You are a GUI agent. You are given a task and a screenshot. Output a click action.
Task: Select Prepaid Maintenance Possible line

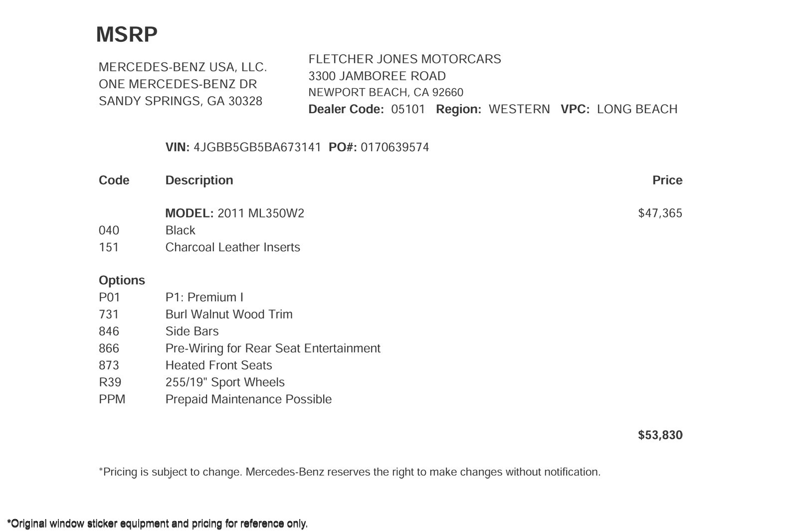[x=248, y=399]
